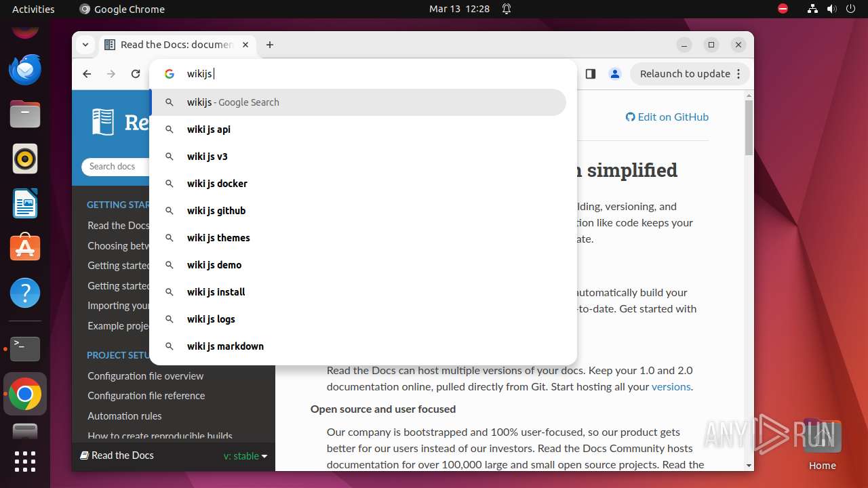Launch Thunderbird from the dock
Screen dimensions: 868x488
point(25,69)
